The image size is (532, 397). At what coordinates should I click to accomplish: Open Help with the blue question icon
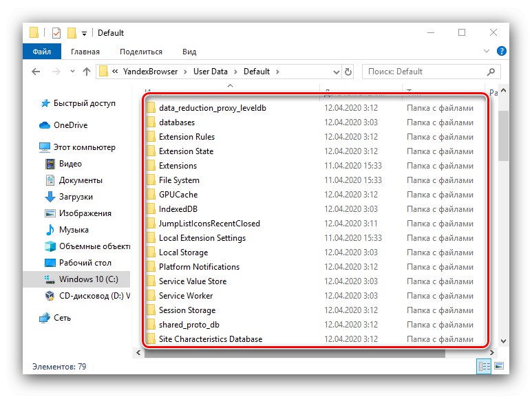[x=502, y=51]
